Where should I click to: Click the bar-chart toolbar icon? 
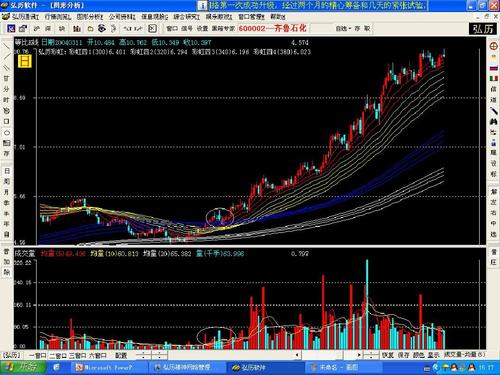[77, 29]
